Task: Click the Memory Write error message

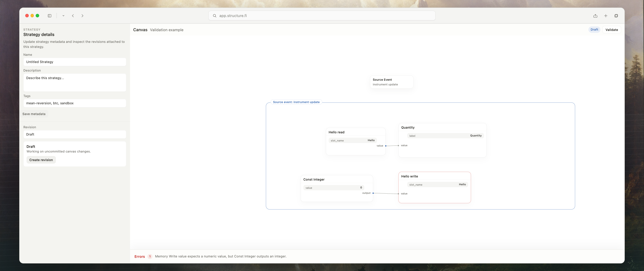Action: 221,256
